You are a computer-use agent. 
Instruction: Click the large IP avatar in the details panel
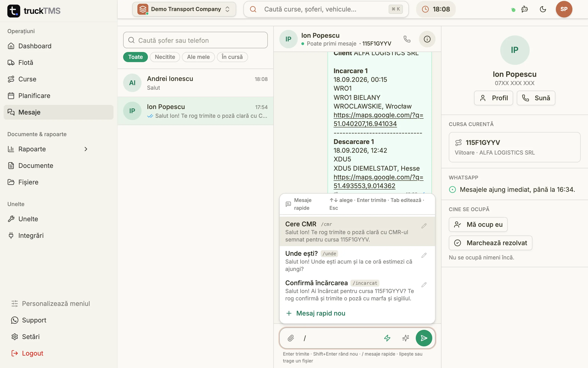point(515,50)
